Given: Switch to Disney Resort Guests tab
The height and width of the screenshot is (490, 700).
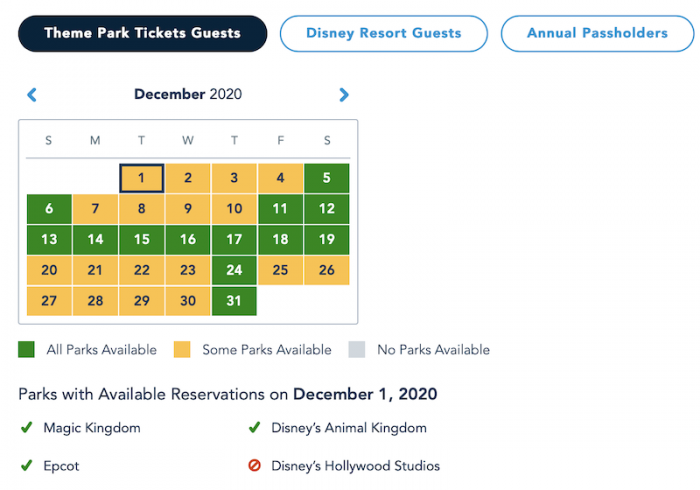Looking at the screenshot, I should click(x=383, y=33).
